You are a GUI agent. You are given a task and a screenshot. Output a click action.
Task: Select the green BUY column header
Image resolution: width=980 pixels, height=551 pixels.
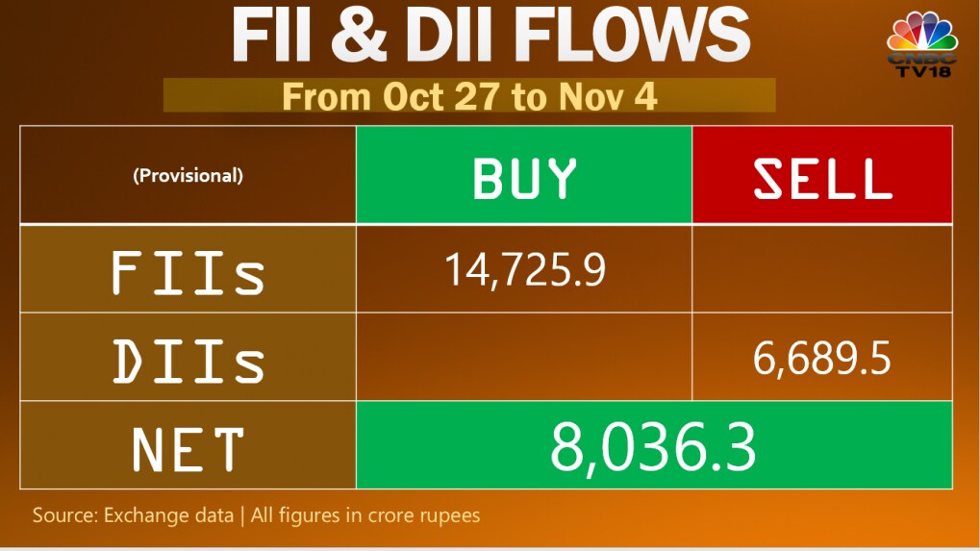tap(524, 176)
